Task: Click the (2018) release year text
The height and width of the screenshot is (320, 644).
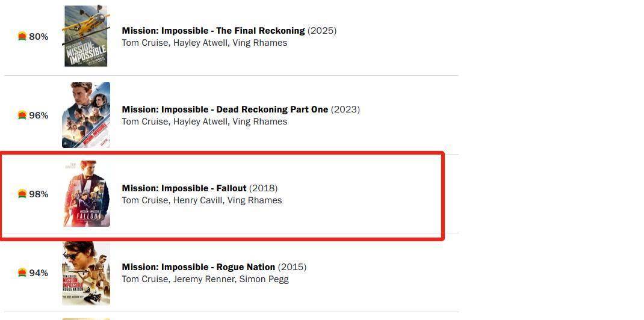Action: point(263,188)
